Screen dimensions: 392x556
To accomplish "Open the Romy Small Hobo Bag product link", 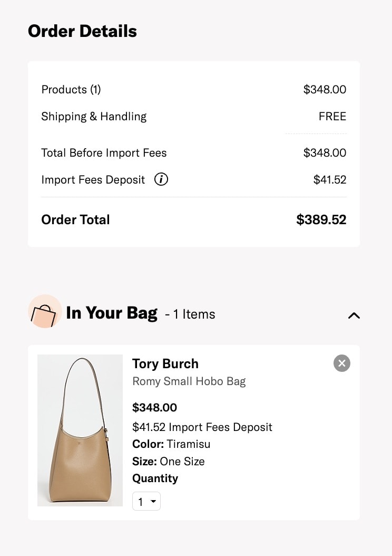I will [x=189, y=381].
